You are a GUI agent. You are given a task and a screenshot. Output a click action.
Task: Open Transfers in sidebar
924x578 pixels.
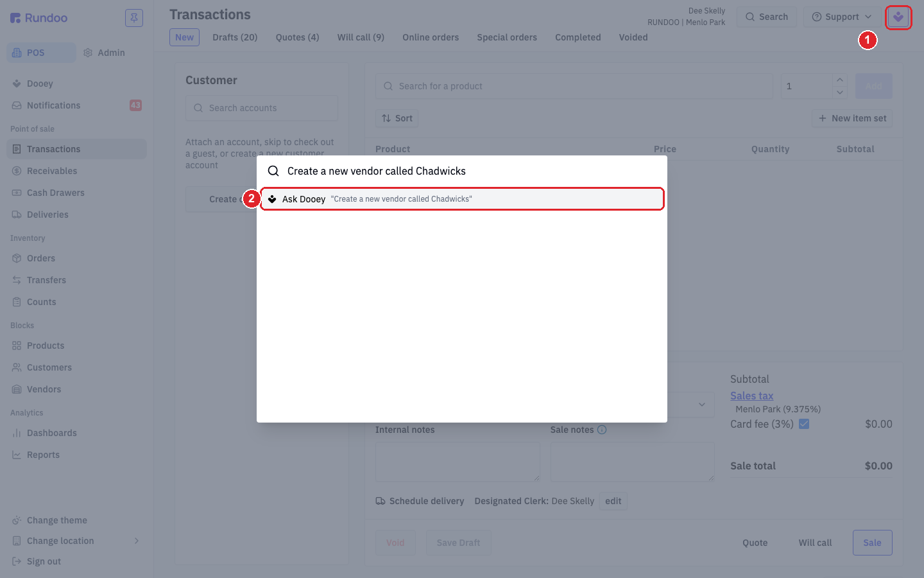(x=76, y=280)
